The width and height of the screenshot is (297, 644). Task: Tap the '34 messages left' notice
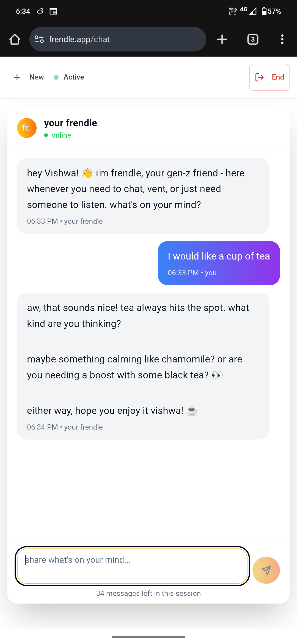[x=148, y=593]
